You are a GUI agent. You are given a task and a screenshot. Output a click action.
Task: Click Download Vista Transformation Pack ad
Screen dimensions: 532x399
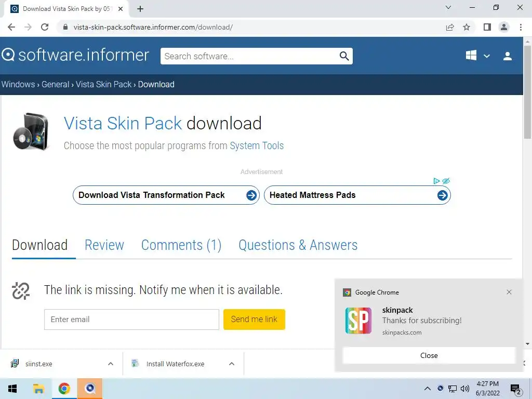click(166, 195)
